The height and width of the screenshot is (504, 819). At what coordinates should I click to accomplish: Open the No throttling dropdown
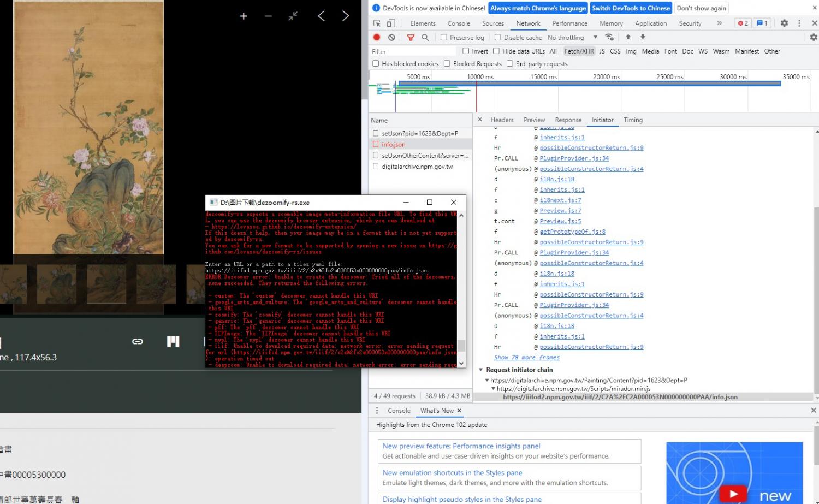coord(572,38)
